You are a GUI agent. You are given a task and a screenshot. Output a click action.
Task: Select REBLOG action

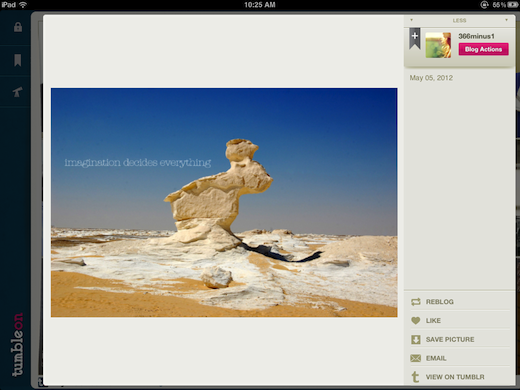click(440, 302)
